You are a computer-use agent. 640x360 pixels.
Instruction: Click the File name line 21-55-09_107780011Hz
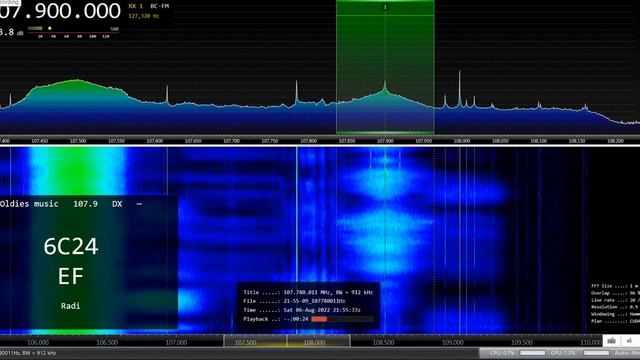tap(294, 301)
